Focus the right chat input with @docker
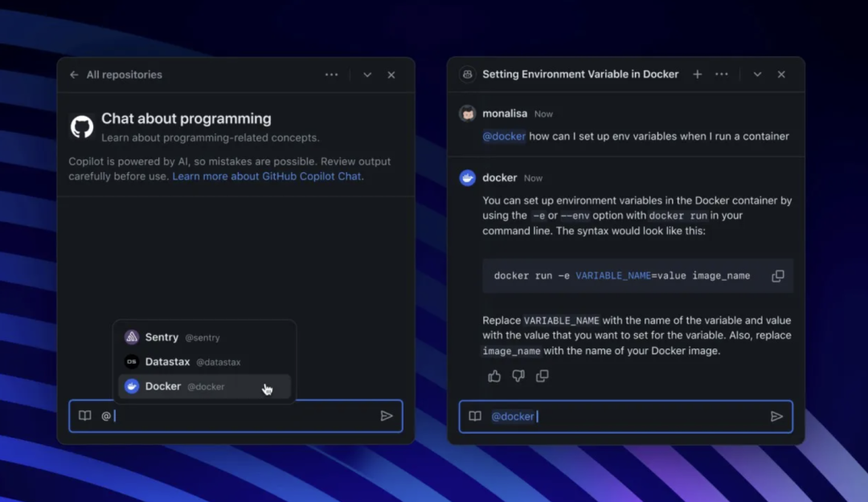 pos(626,416)
